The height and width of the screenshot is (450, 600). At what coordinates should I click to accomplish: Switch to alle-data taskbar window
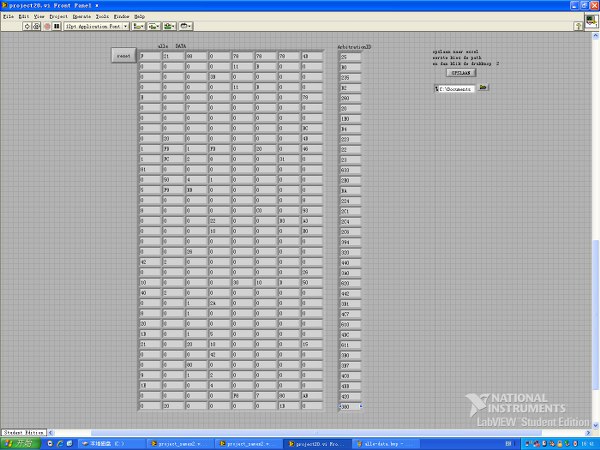point(378,443)
